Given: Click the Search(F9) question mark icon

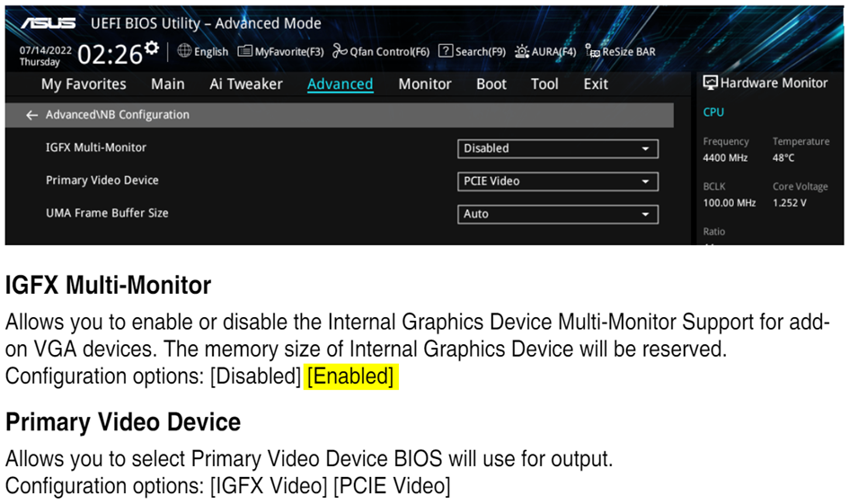Looking at the screenshot, I should [445, 51].
